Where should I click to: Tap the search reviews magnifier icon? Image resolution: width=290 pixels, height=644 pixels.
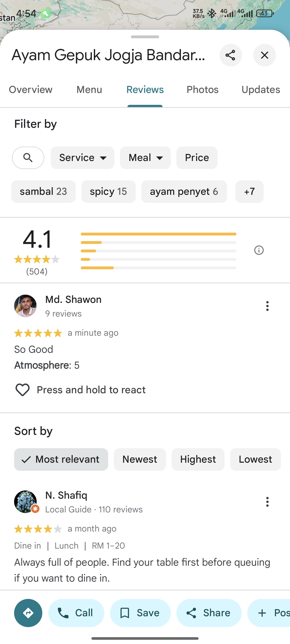click(x=28, y=158)
